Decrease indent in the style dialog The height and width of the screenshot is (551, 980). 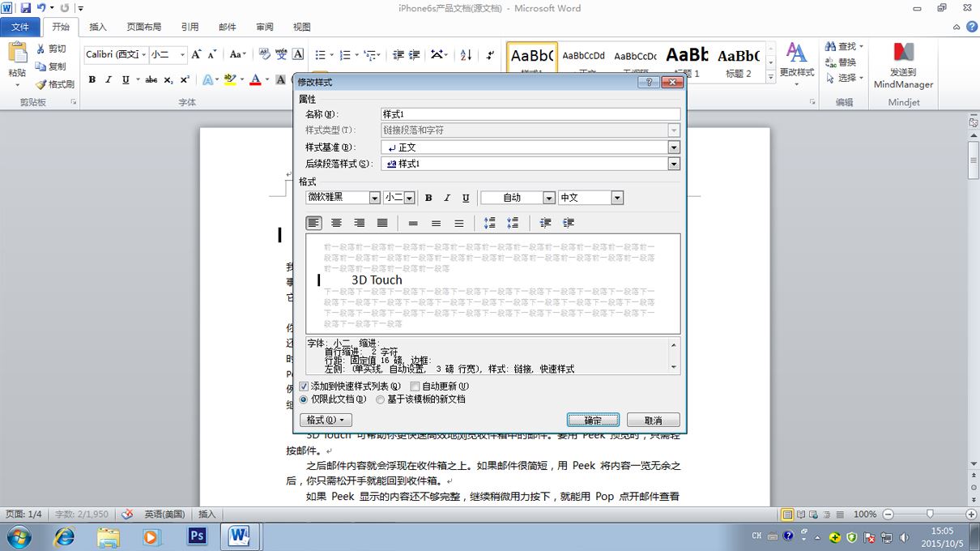click(x=545, y=223)
